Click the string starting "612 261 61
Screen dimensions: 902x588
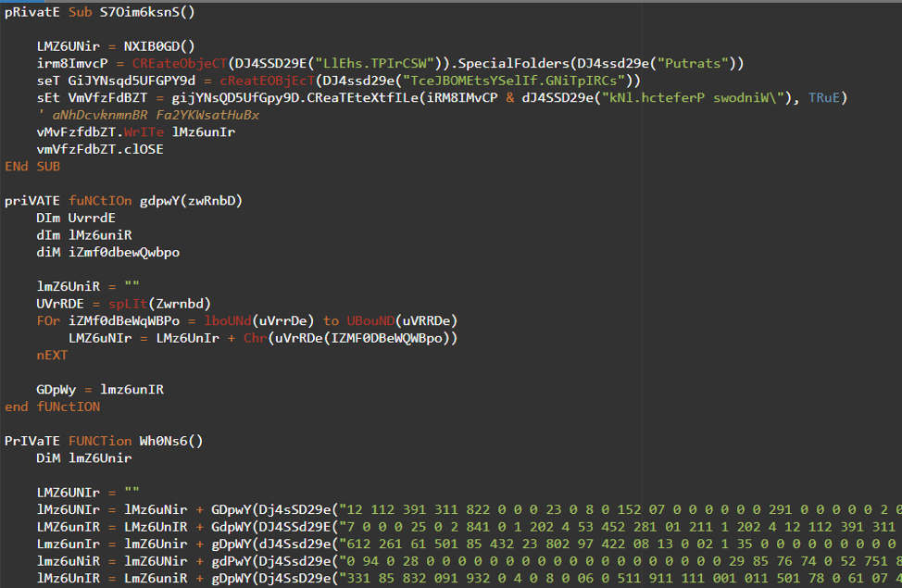620,544
